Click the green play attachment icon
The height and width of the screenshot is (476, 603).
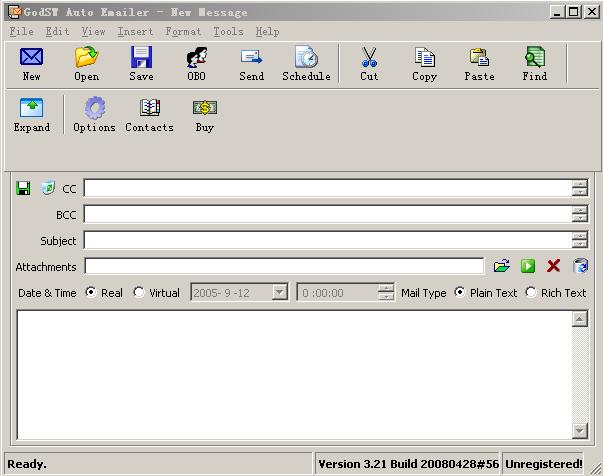(x=528, y=266)
